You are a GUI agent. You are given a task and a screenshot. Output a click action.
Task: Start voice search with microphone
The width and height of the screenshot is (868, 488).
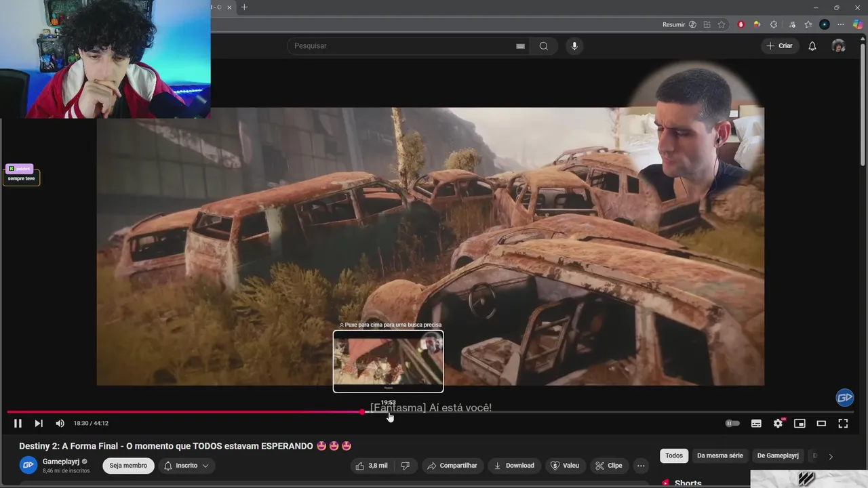574,46
